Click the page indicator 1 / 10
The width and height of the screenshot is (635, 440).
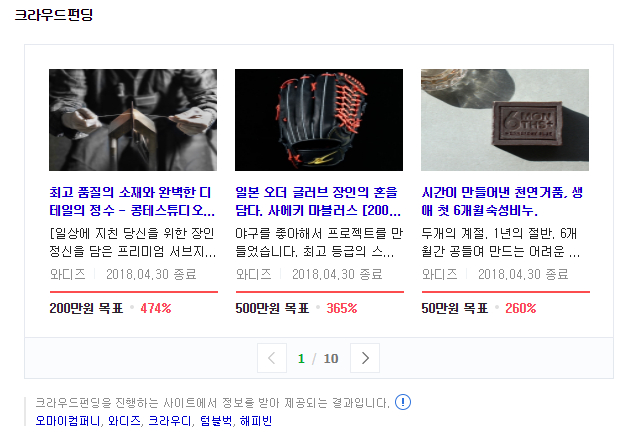[x=318, y=359]
